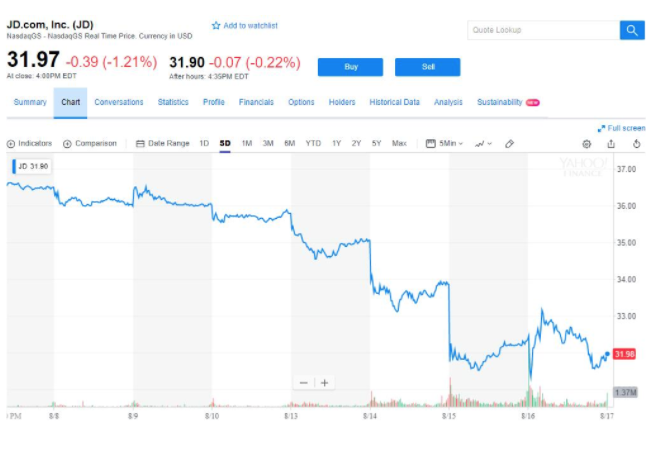Select the pencil draw tool
657x455 pixels.
[x=509, y=144]
